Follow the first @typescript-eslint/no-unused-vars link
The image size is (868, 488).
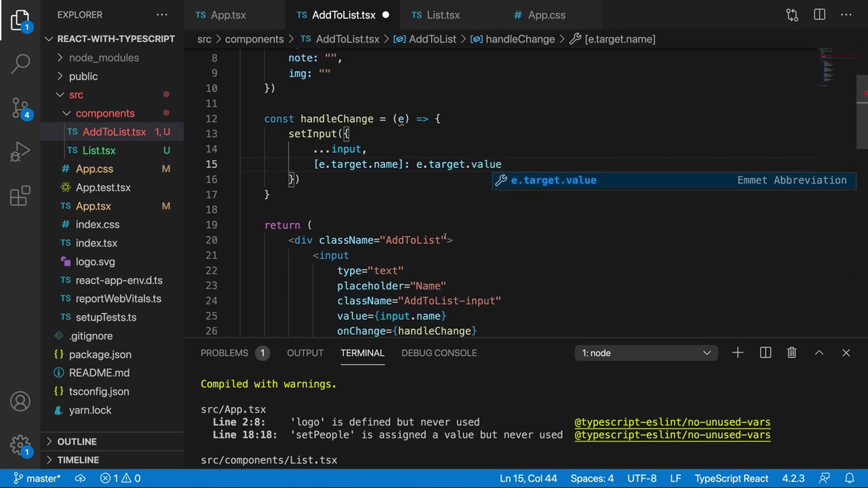pos(672,422)
